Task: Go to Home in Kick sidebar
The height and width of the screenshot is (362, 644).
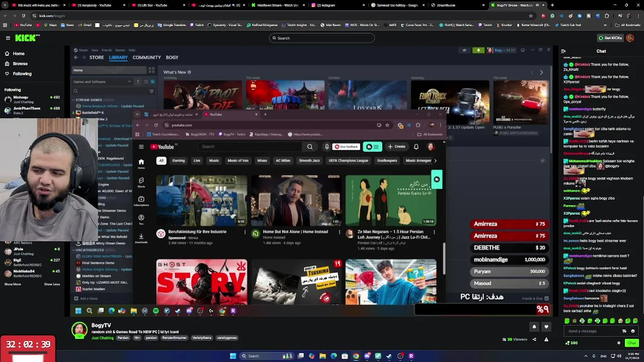Action: tap(19, 53)
